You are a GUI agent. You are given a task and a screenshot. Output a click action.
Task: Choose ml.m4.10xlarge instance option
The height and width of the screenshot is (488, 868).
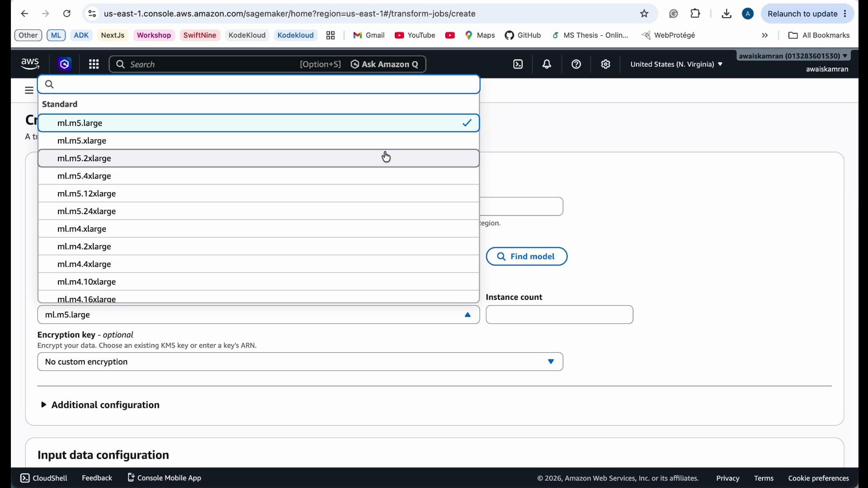coord(259,282)
